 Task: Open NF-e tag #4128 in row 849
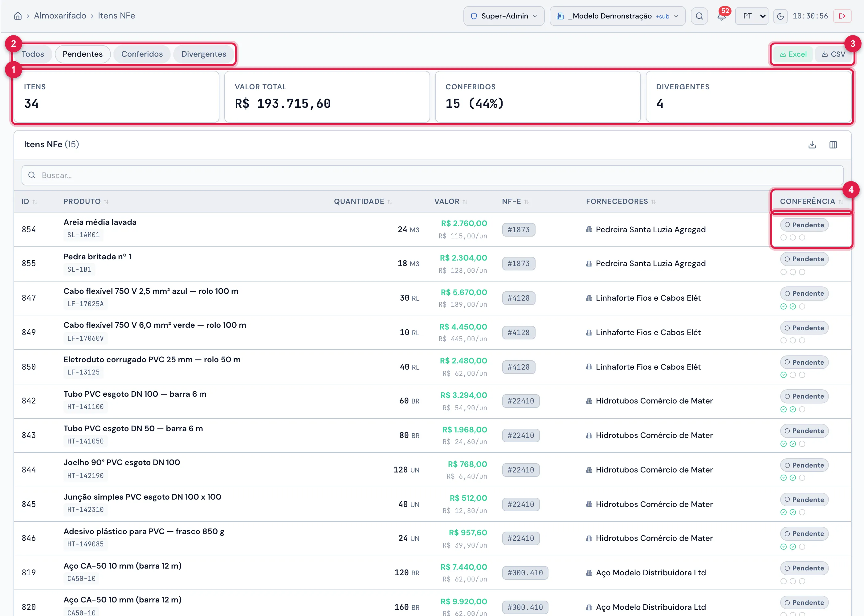[518, 333]
